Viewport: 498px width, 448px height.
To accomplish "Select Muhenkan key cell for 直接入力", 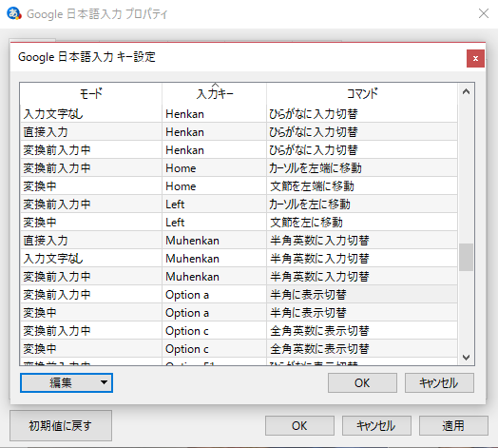I will (x=215, y=241).
